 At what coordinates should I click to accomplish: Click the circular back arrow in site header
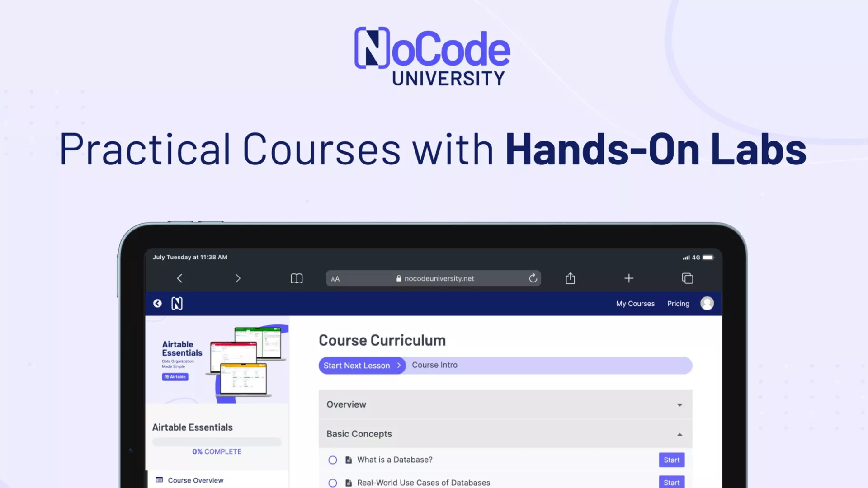[x=157, y=304]
